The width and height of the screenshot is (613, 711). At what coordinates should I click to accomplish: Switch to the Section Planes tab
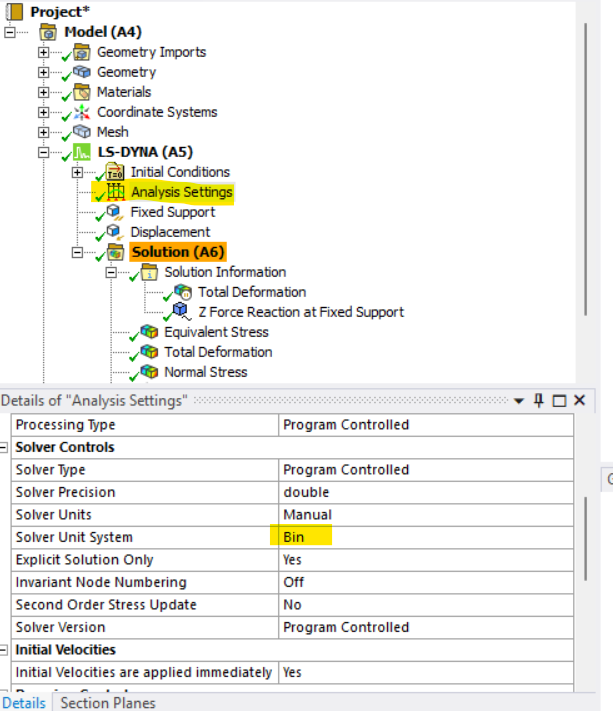[x=108, y=702]
